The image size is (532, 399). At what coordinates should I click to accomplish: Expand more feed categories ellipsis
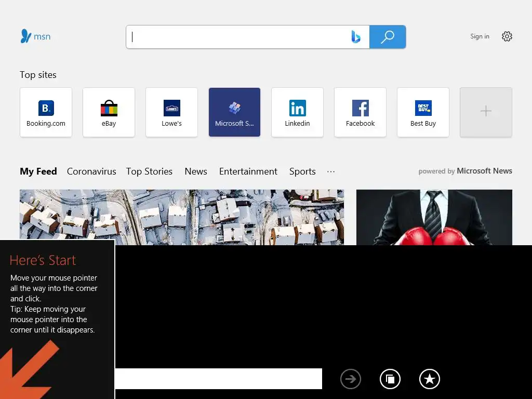[x=331, y=171]
